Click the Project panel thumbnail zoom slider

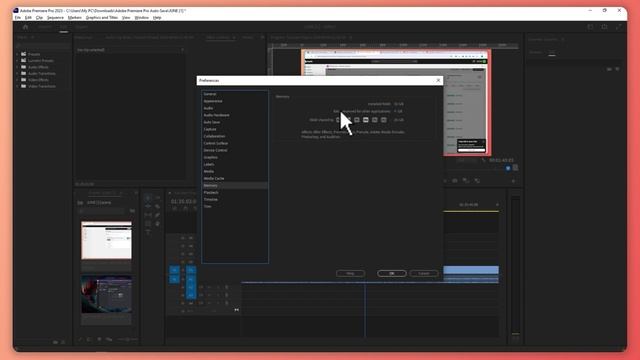pos(127,339)
